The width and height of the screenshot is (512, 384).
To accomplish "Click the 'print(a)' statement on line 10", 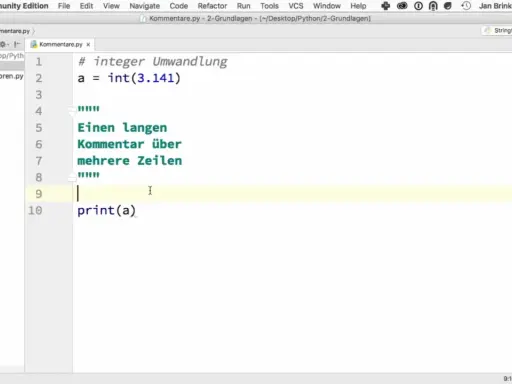I will [106, 211].
